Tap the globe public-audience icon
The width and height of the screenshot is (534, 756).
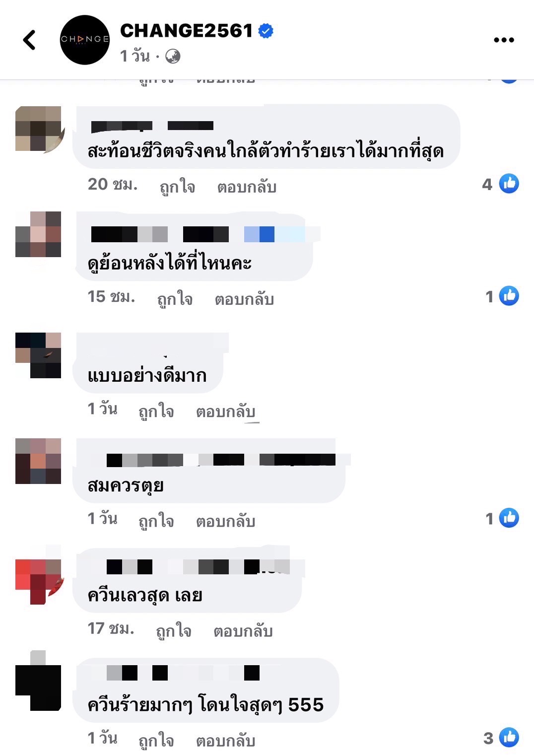(x=173, y=57)
